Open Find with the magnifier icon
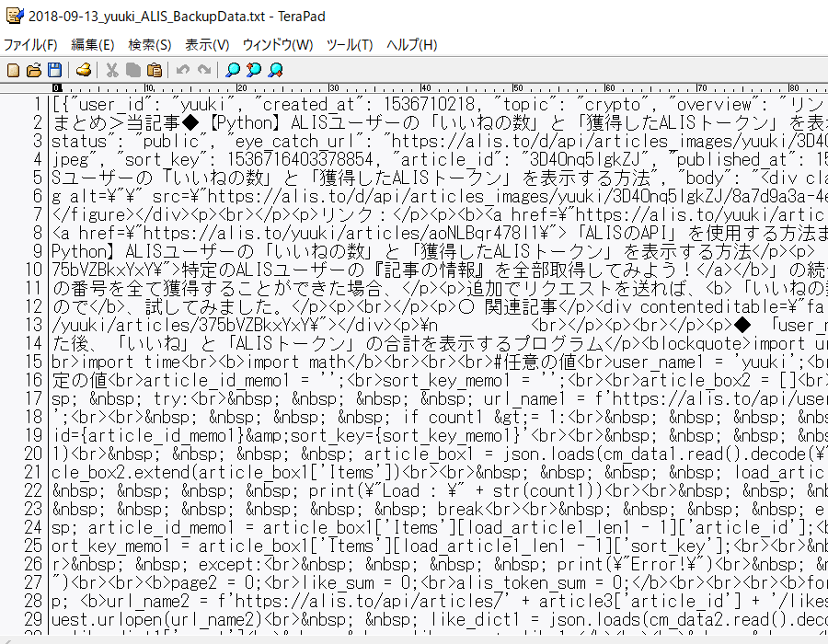 tap(233, 70)
